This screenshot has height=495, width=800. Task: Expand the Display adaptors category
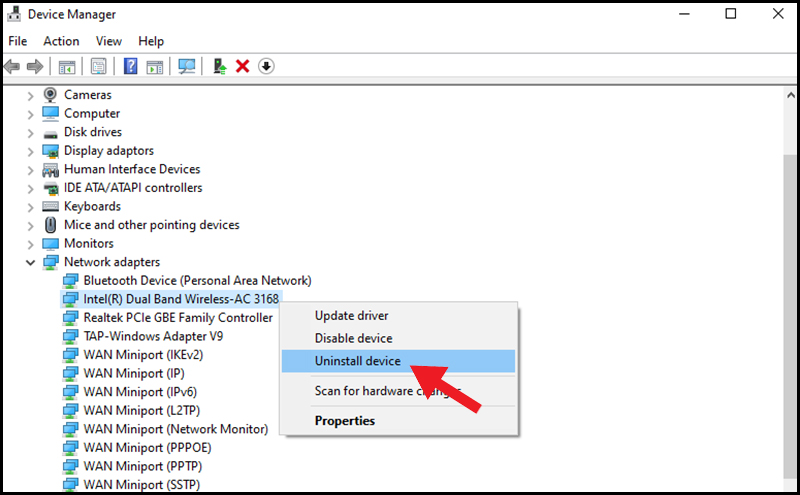[x=30, y=152]
